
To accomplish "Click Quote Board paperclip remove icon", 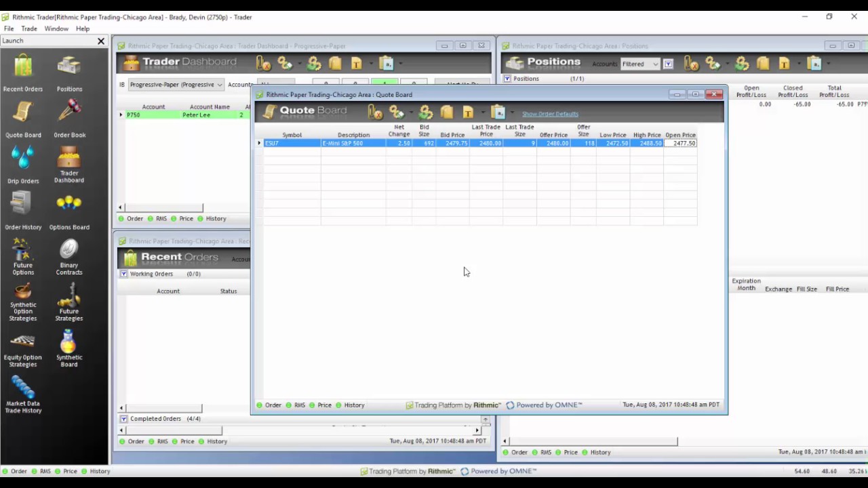I will tap(375, 112).
